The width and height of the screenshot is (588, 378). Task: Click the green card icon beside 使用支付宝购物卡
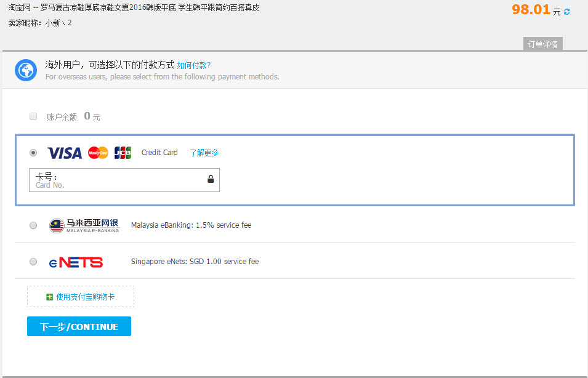[49, 297]
